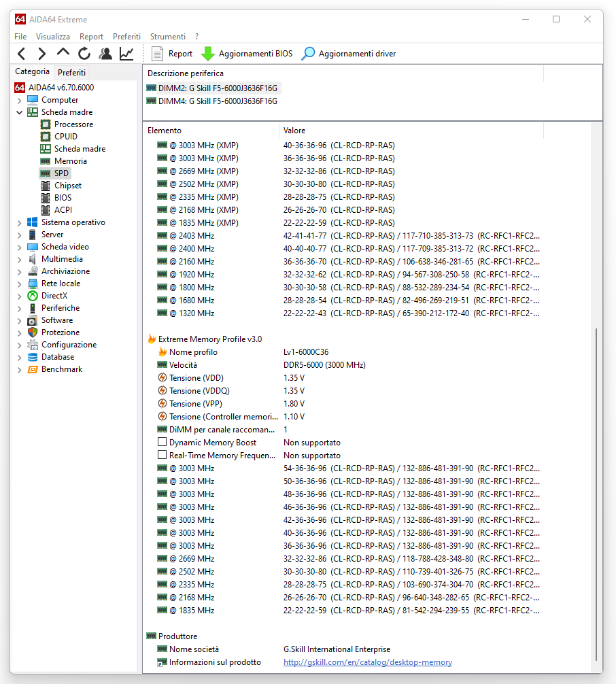Select the Tensione (VPP) row
Screen dimensions: 616x684
tap(345, 403)
